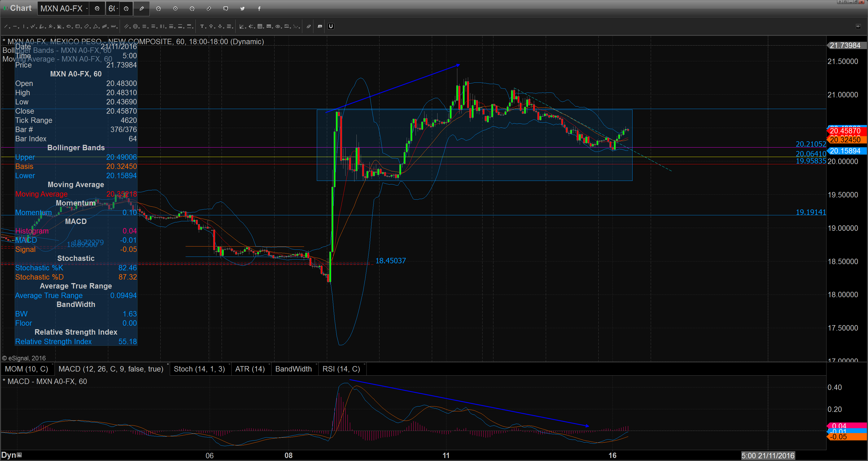868x461 pixels.
Task: Expand the PTI tool dropdown arrow
Action: pyautogui.click(x=291, y=28)
